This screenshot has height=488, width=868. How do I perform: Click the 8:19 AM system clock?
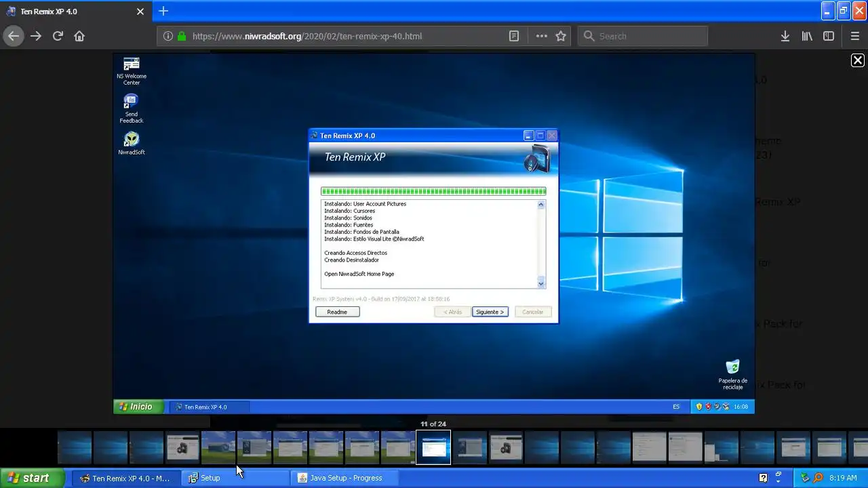coord(843,478)
